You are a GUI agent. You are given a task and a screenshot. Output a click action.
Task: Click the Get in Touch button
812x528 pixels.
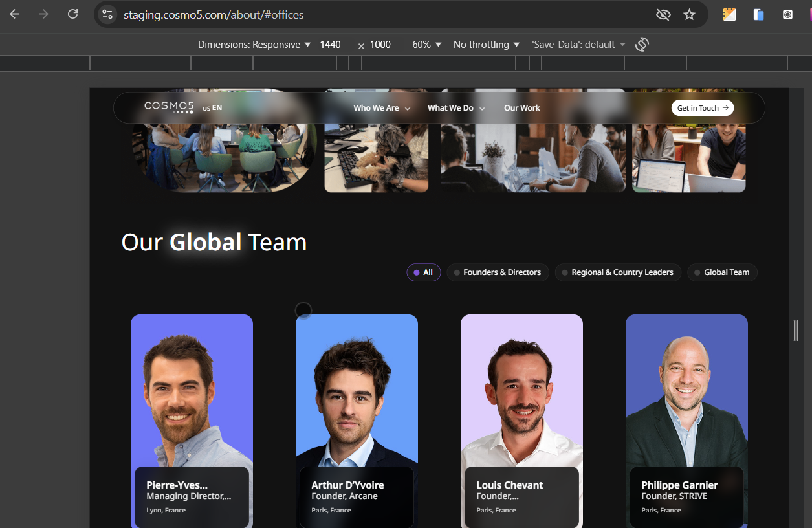click(x=703, y=108)
